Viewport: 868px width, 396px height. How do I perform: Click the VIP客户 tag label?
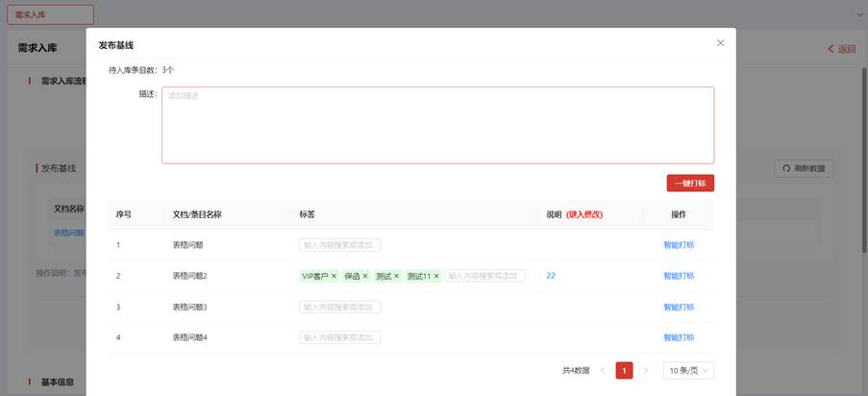coord(315,276)
